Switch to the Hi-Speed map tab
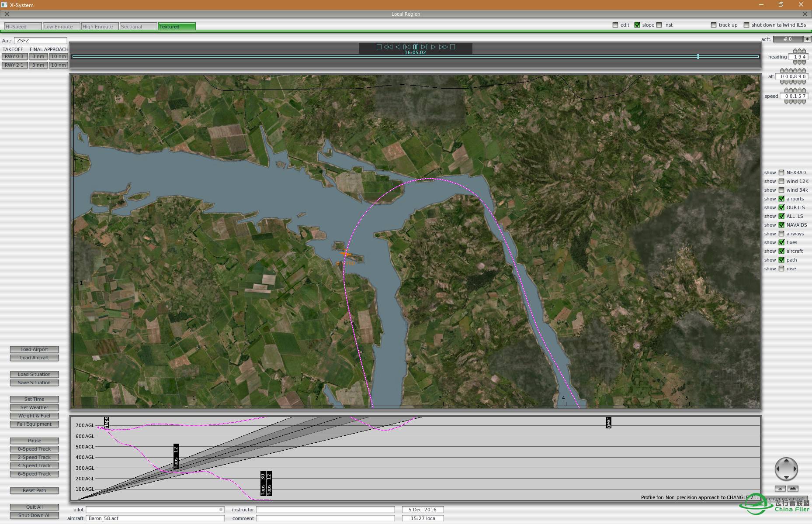 (x=23, y=27)
